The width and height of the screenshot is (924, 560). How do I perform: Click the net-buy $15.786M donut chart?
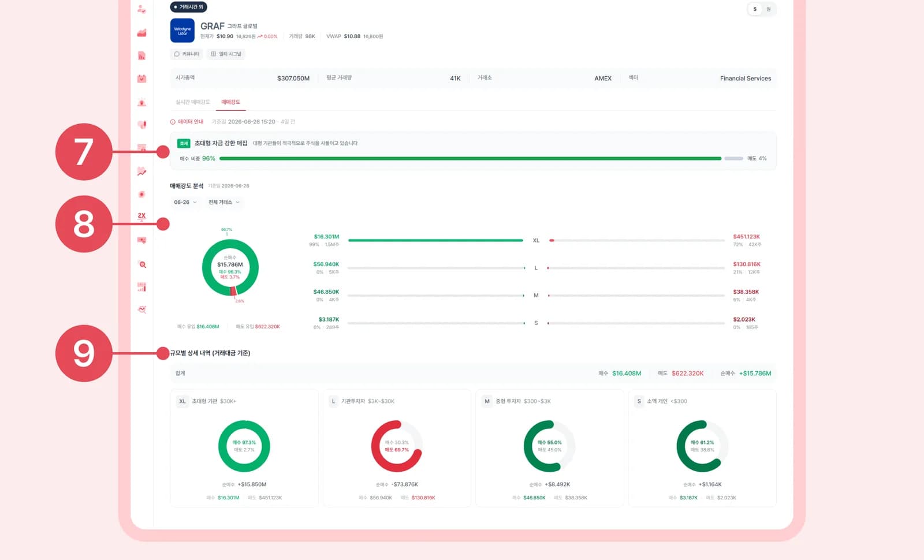[230, 267]
